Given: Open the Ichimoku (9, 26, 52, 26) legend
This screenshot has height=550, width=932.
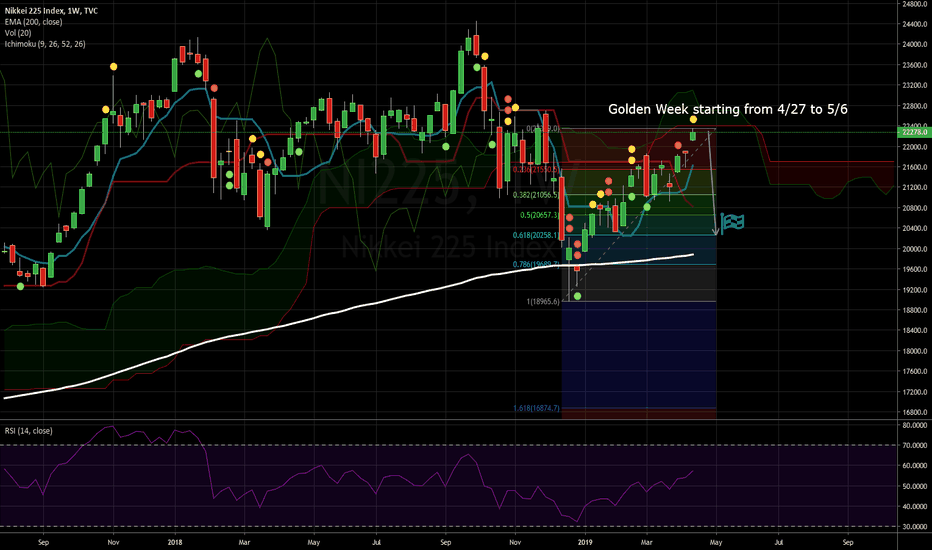Looking at the screenshot, I should tap(45, 44).
